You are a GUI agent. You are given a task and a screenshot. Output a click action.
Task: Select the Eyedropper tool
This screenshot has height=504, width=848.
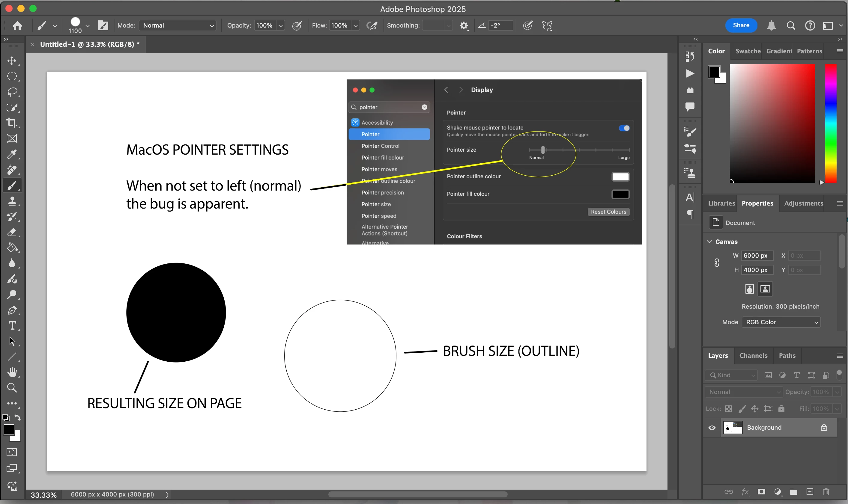[12, 154]
